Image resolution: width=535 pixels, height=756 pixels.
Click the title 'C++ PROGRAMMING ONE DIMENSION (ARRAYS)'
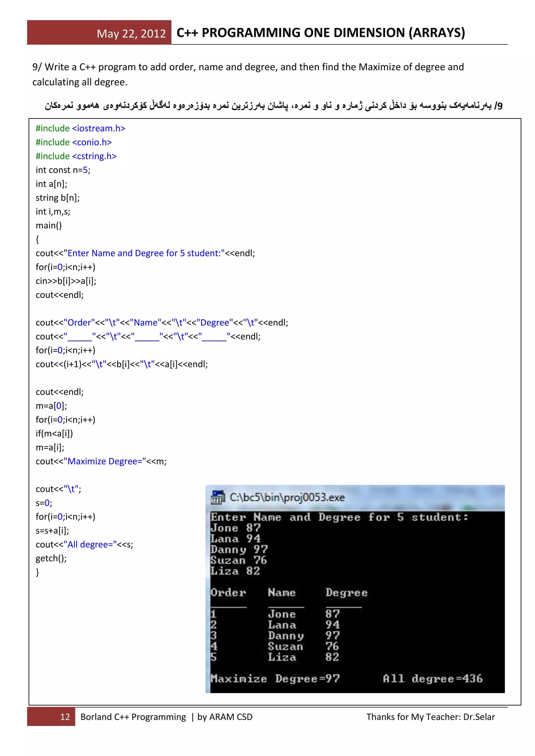point(321,33)
